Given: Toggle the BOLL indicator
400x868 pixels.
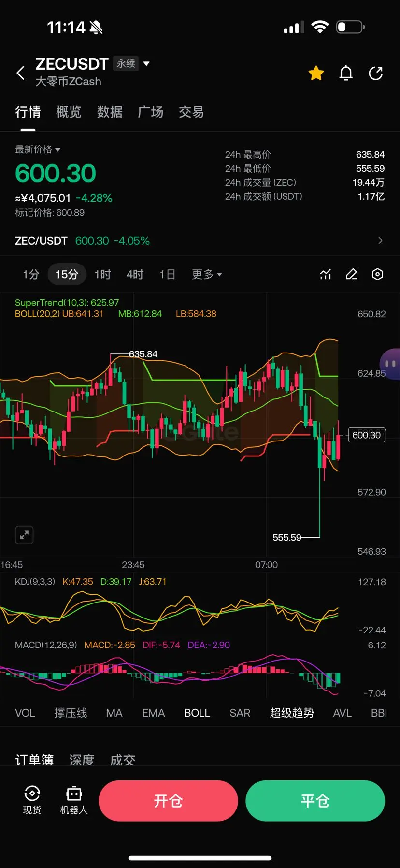Looking at the screenshot, I should [x=197, y=713].
